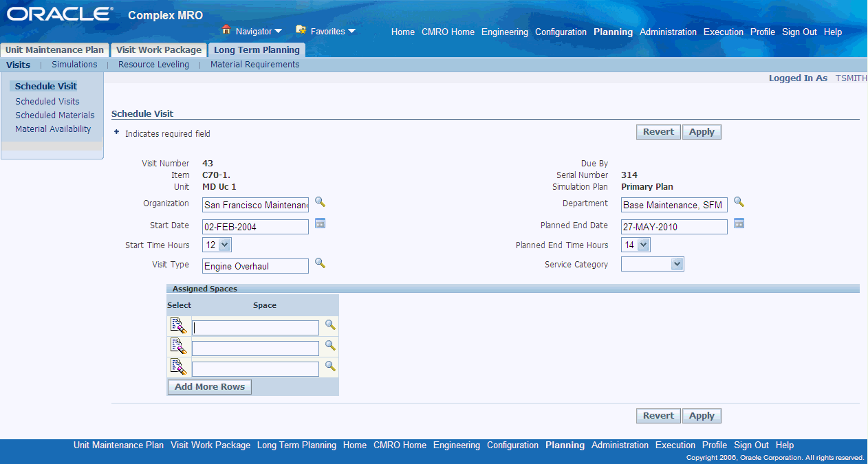Open Engineering in the top navigation
The height and width of the screenshot is (464, 868).
[505, 32]
